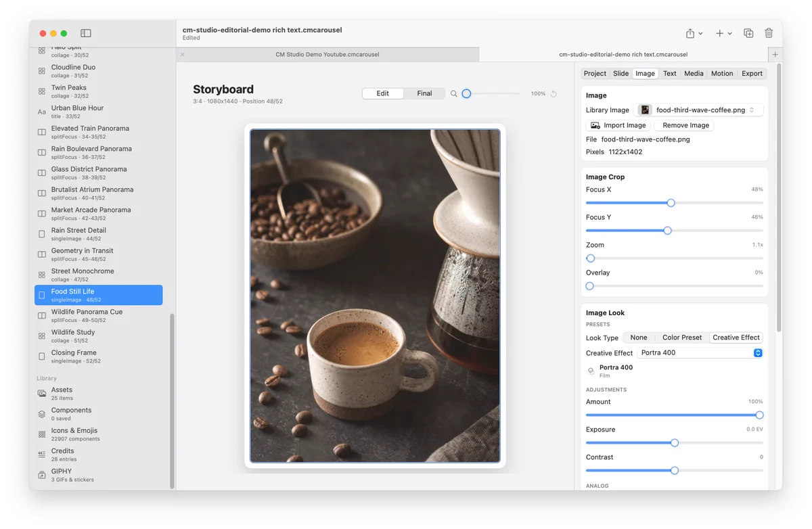Image resolution: width=812 pixels, height=529 pixels.
Task: Click the Exposure slider handle
Action: [675, 443]
